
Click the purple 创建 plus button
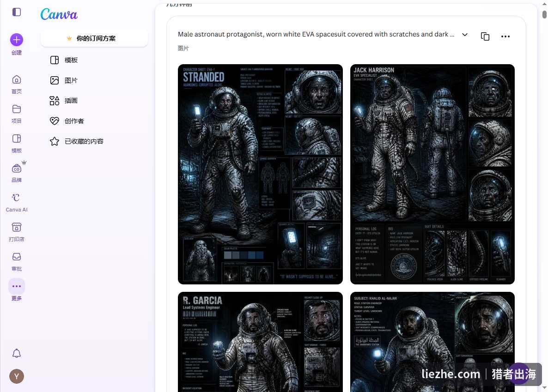tap(17, 40)
